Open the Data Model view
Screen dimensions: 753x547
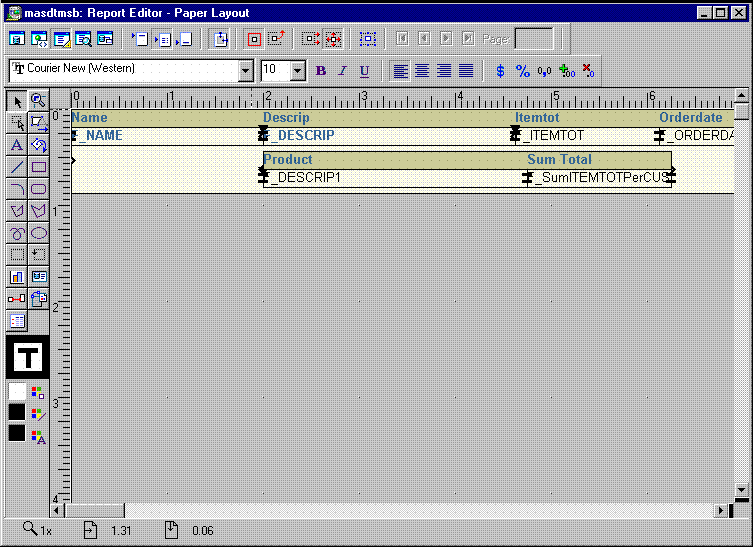tap(17, 39)
